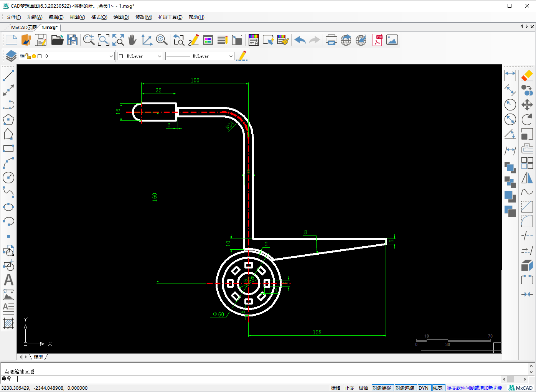Toggle layer 0 visibility eye icon
The height and width of the screenshot is (392, 536).
tap(22, 56)
